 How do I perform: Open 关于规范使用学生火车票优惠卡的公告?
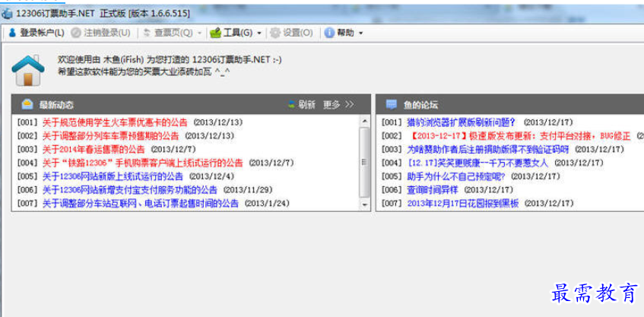[x=115, y=122]
